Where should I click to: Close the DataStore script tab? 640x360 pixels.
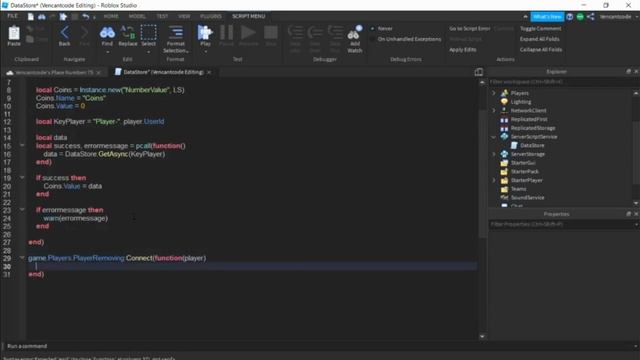tap(209, 72)
